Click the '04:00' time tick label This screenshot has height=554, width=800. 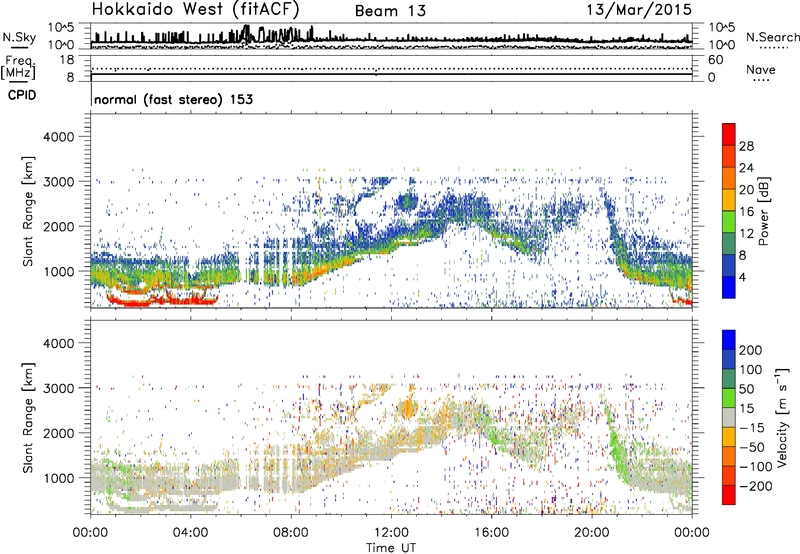pos(190,533)
